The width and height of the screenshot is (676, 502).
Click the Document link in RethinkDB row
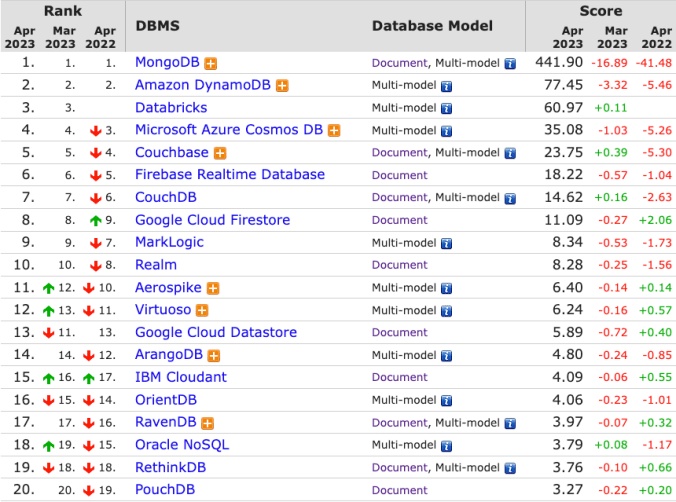(x=399, y=467)
